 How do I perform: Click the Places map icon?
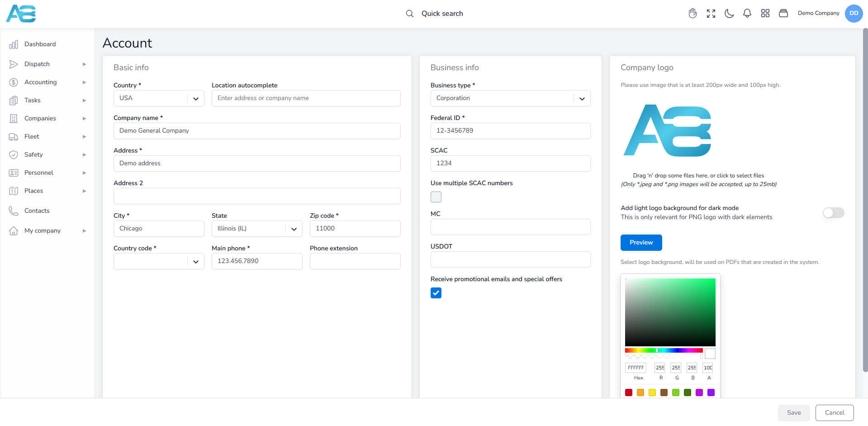click(14, 191)
